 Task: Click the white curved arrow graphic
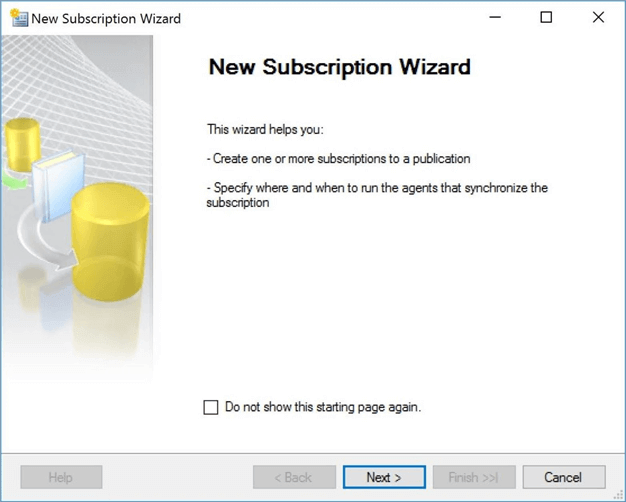click(x=46, y=242)
